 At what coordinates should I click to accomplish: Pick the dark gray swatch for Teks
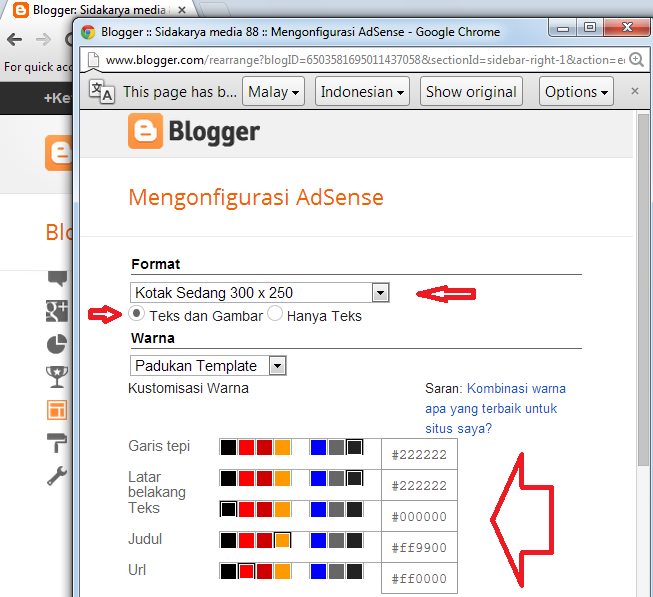[354, 509]
